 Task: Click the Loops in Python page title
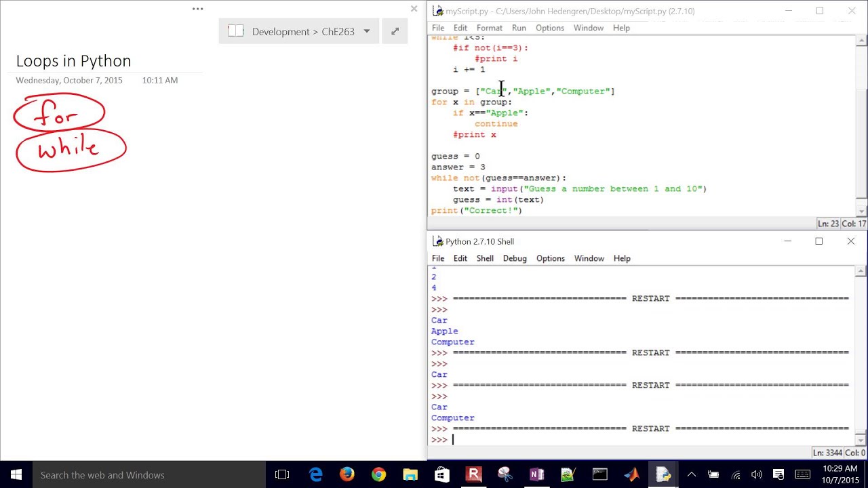[x=73, y=61]
